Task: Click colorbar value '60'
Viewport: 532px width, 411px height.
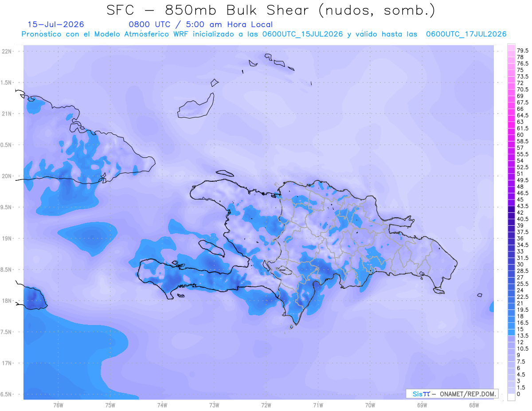Action: tap(520, 135)
